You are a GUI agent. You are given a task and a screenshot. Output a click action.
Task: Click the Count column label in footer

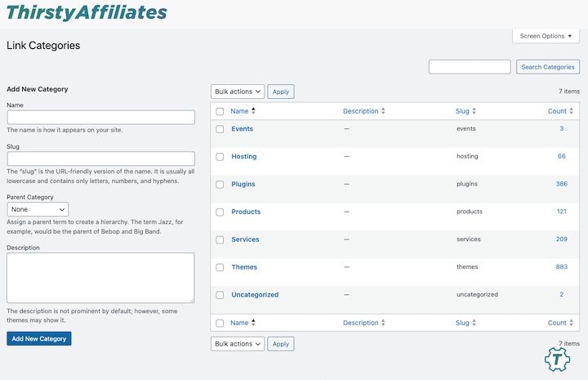(x=557, y=323)
